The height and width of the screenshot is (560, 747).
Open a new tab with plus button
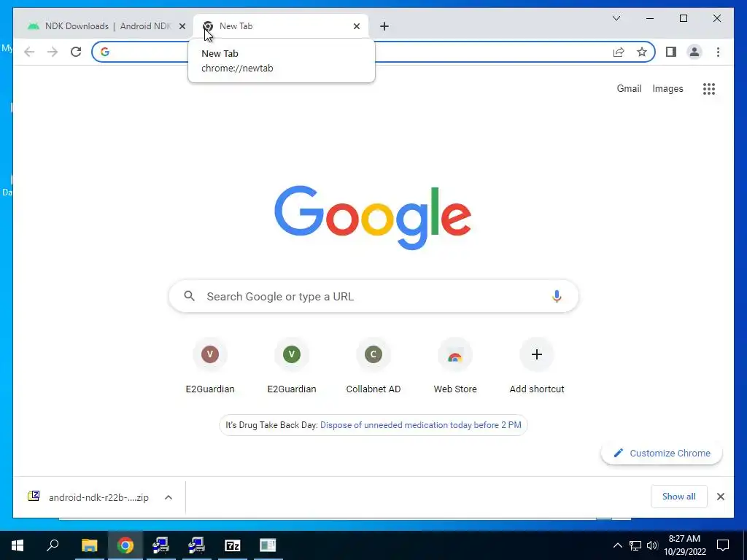coord(384,26)
